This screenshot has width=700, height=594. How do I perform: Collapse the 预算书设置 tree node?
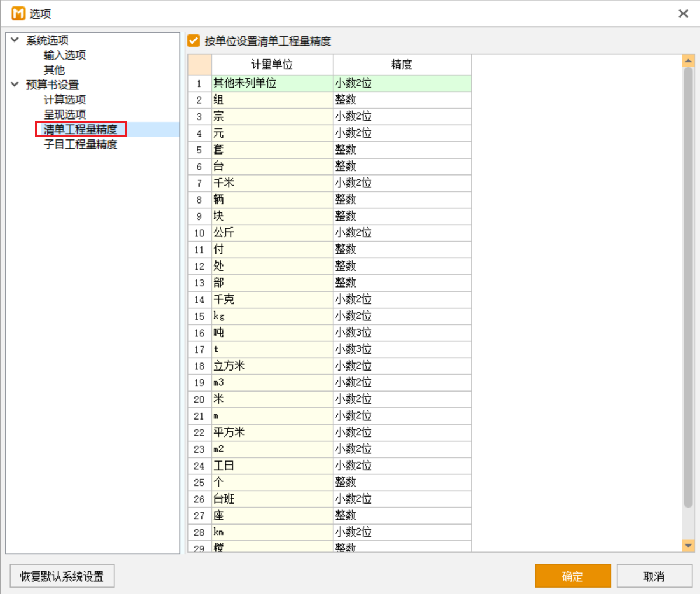(15, 84)
